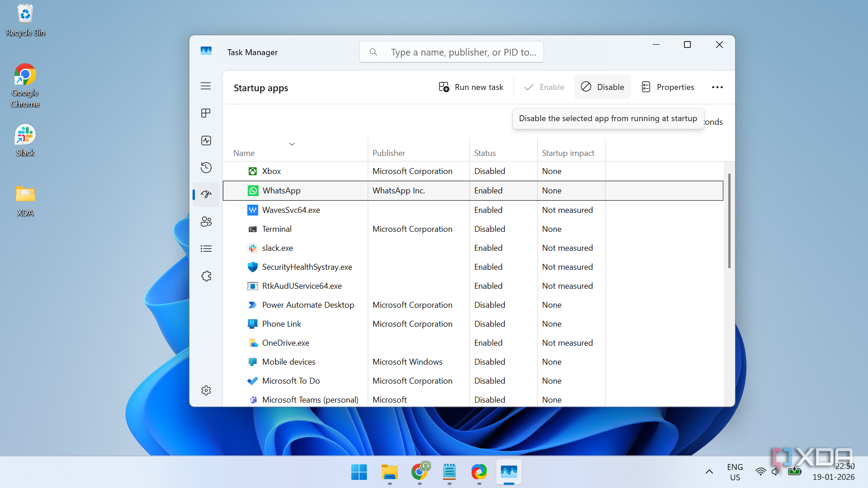
Task: Click the Disable button in toolbar
Action: tap(602, 87)
